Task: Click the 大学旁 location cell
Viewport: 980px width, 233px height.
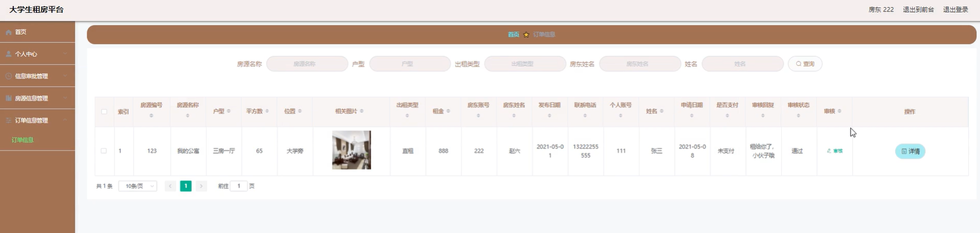Action: coord(295,151)
